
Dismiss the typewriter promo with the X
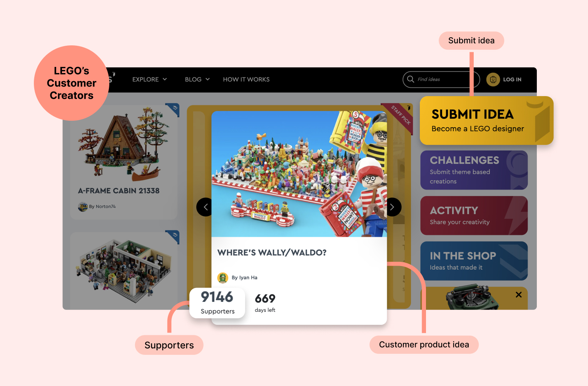[x=518, y=294]
